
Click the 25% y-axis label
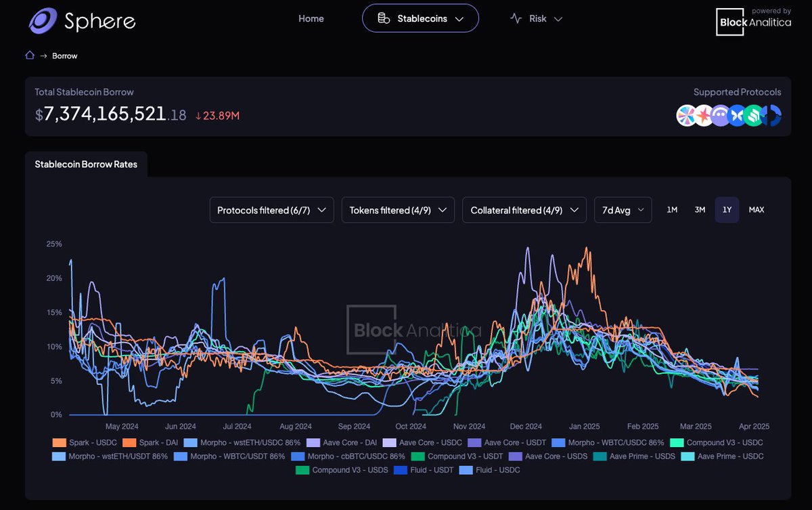tap(54, 244)
